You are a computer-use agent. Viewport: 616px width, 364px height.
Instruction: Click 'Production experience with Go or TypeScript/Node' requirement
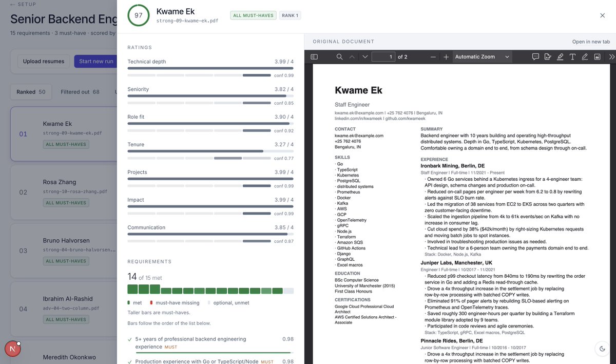(x=210, y=361)
